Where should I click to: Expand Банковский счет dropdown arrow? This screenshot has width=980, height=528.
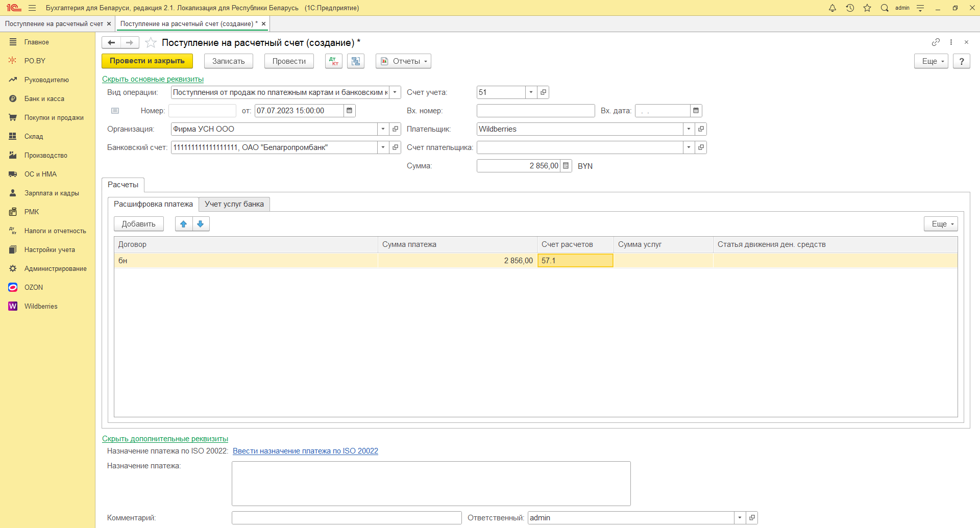tap(383, 147)
